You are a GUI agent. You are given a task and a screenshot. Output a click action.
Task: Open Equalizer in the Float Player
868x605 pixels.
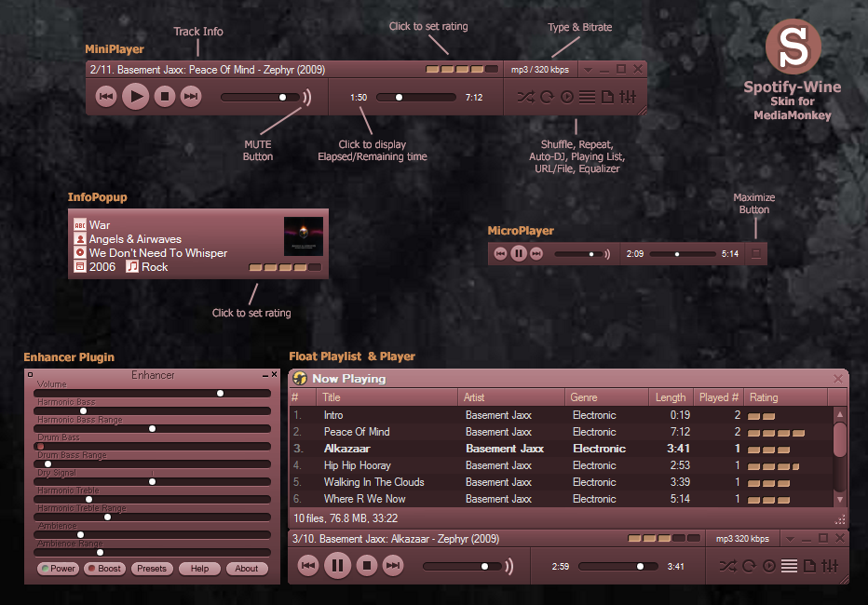pyautogui.click(x=829, y=566)
